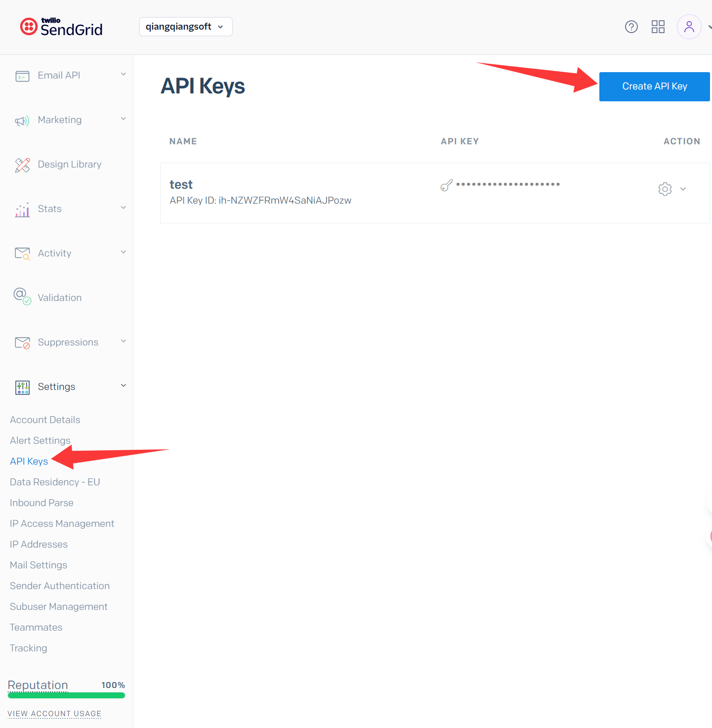
Task: Click the Create API Key button
Action: 654,86
